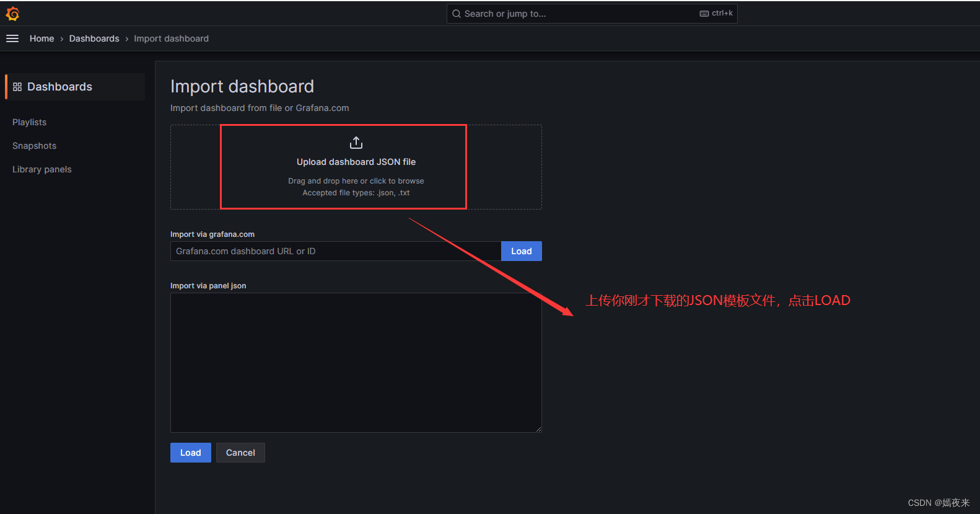Click Accepted file types text
The width and height of the screenshot is (980, 514).
tap(356, 193)
